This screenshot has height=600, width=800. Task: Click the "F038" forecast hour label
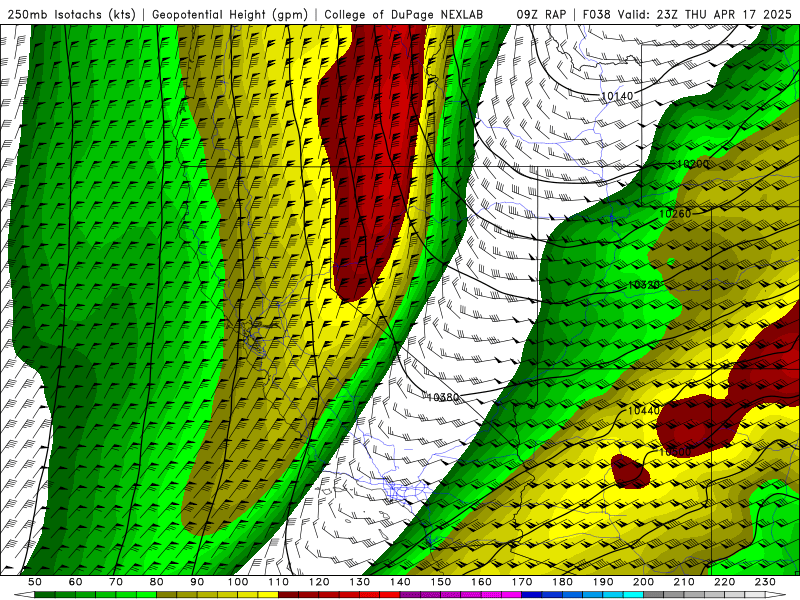point(596,15)
